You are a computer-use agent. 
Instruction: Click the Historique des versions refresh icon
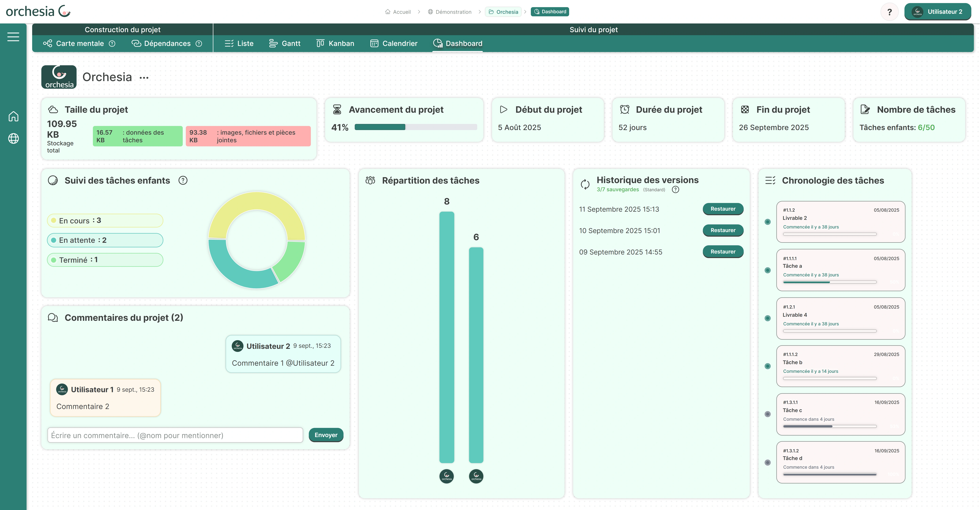[585, 184]
